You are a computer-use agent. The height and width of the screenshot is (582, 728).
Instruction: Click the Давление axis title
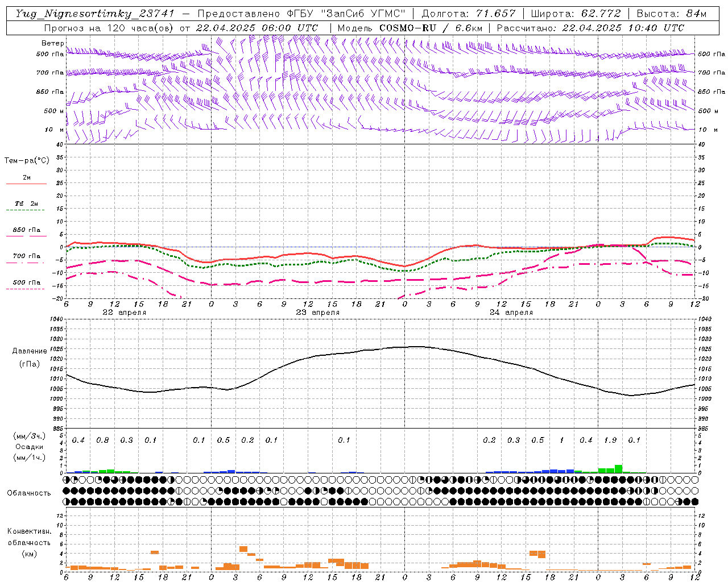coord(30,351)
